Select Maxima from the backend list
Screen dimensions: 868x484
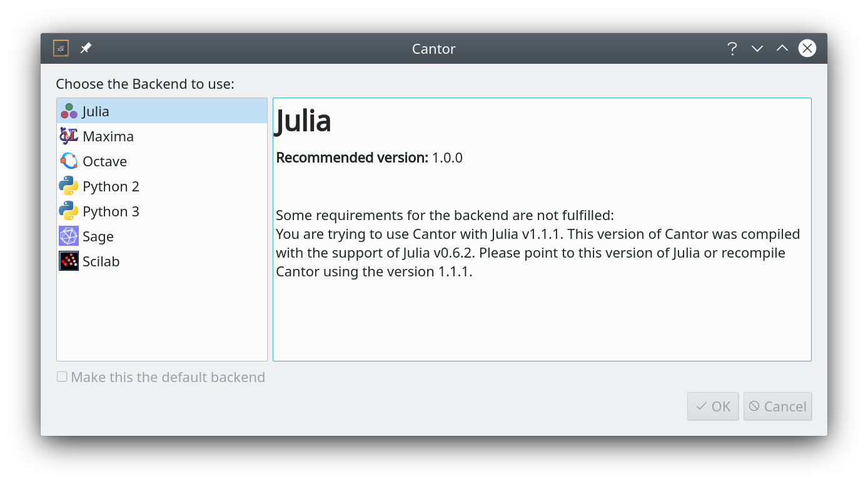(108, 135)
